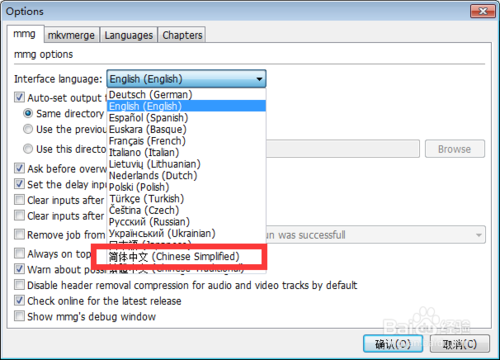Pick Euskara (Basque) language option

point(186,129)
